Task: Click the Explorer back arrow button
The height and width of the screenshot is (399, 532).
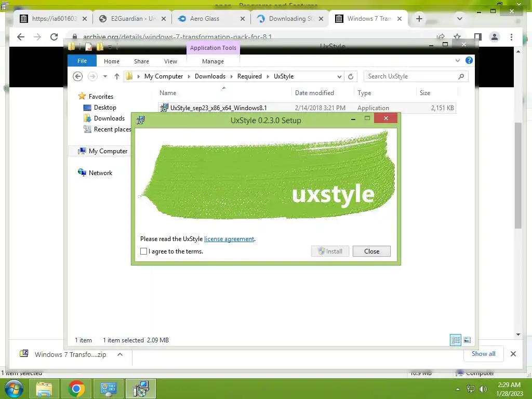Action: [78, 76]
